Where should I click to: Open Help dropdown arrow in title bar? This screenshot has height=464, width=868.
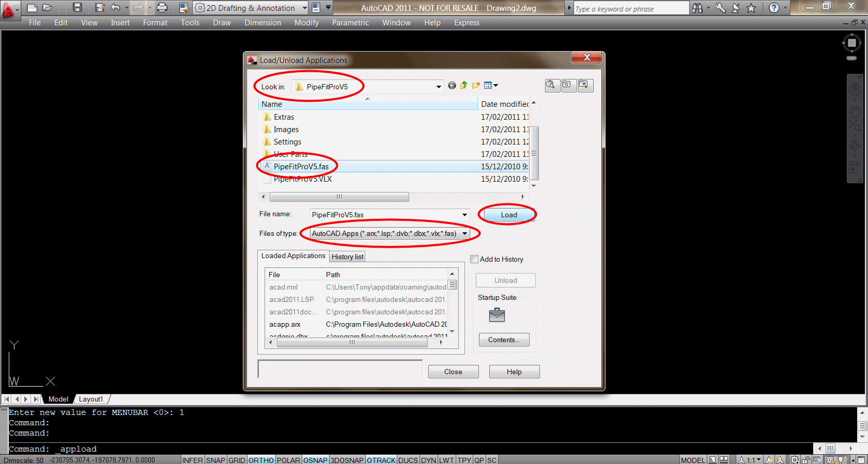(784, 8)
